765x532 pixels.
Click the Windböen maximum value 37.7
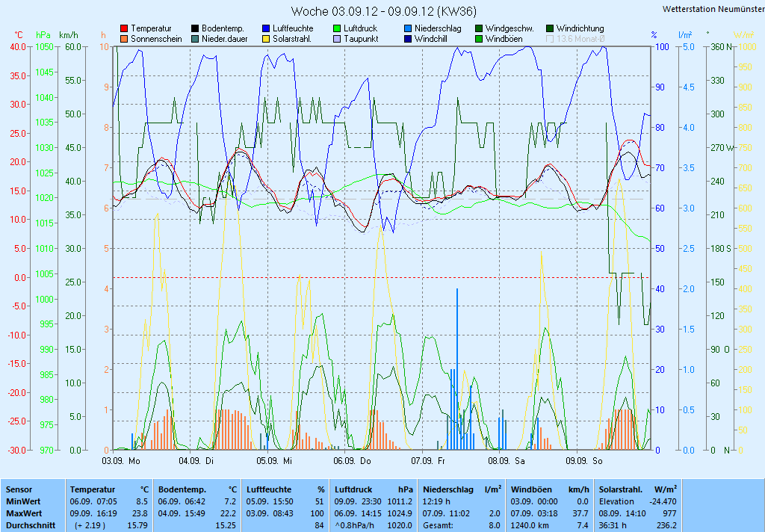(580, 513)
